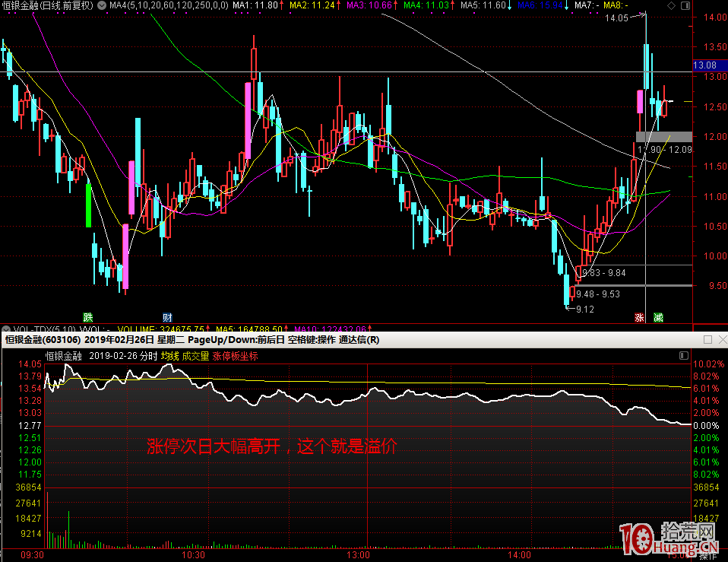The image size is (728, 562).
Task: Click the 9.12 low price annotation
Action: pyautogui.click(x=585, y=310)
